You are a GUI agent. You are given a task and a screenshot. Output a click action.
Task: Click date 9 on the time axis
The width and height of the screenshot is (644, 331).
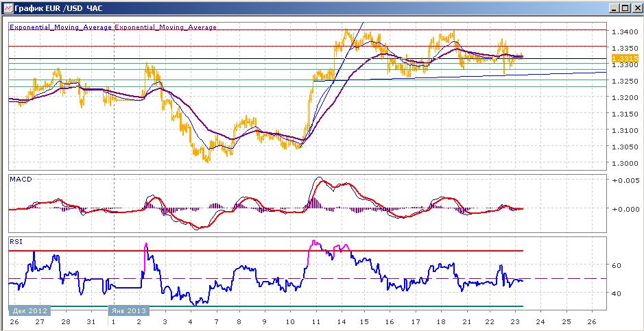point(265,321)
